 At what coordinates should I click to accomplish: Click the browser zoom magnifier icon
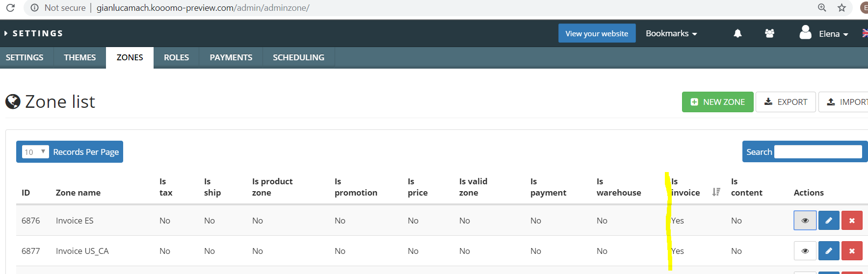[x=822, y=8]
